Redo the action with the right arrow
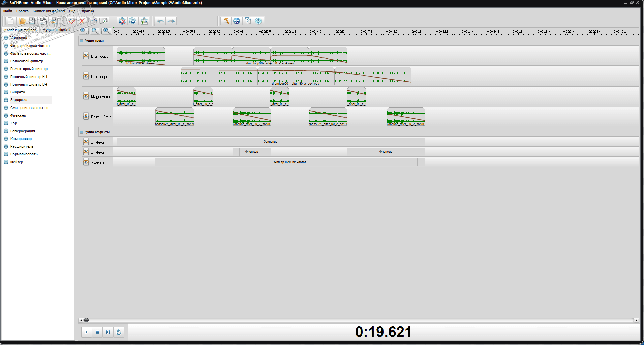Screen dimensions: 644x345 coord(172,21)
